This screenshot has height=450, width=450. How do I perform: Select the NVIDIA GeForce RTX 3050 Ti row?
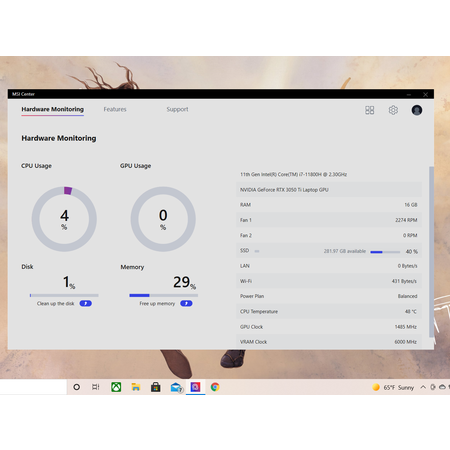(329, 190)
